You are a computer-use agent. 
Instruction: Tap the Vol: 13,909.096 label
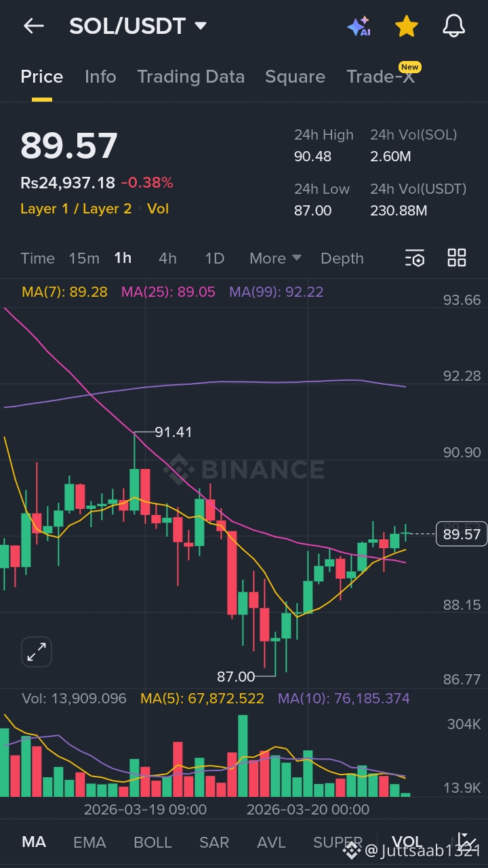pyautogui.click(x=74, y=699)
